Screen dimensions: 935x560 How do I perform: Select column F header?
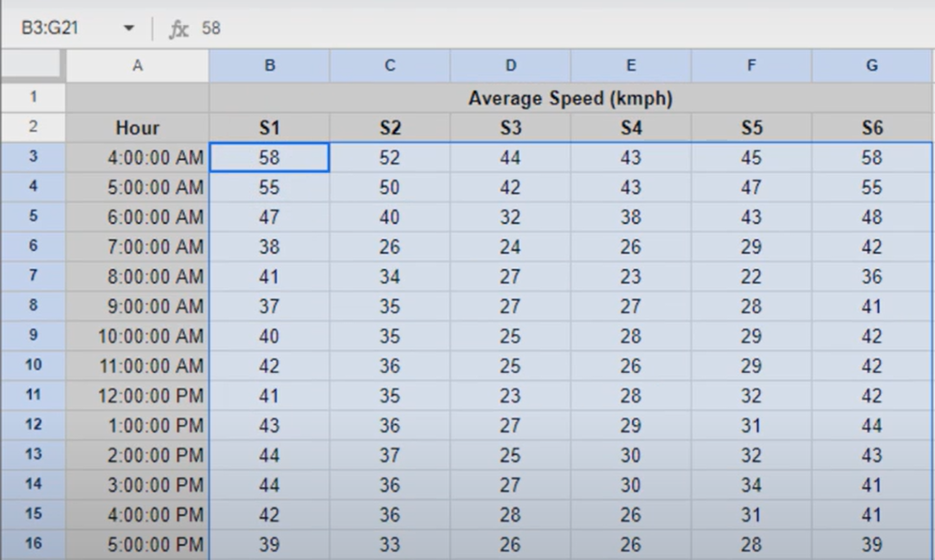tap(751, 65)
